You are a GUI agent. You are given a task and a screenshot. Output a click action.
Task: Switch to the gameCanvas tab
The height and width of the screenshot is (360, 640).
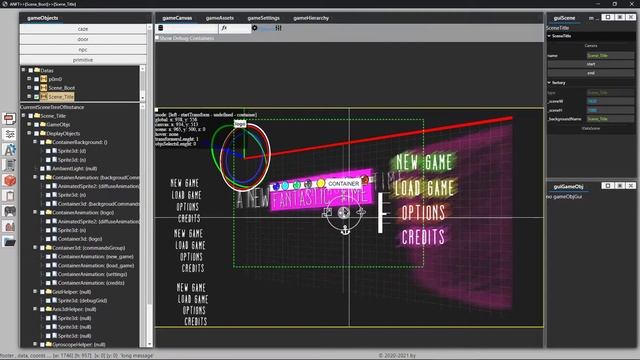click(x=177, y=18)
